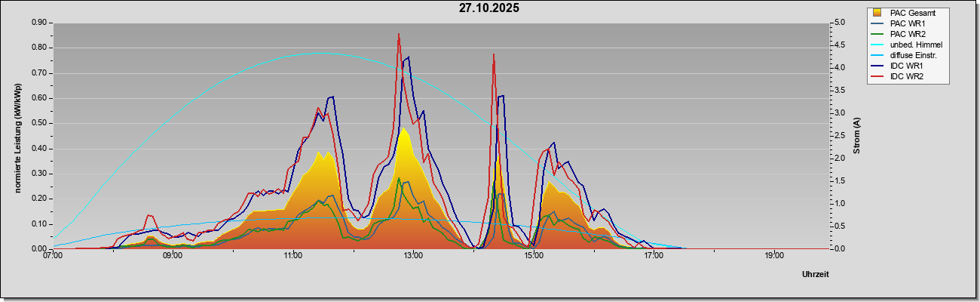The image size is (980, 302).
Task: Click the Strom (A) right axis title
Action: (856, 135)
